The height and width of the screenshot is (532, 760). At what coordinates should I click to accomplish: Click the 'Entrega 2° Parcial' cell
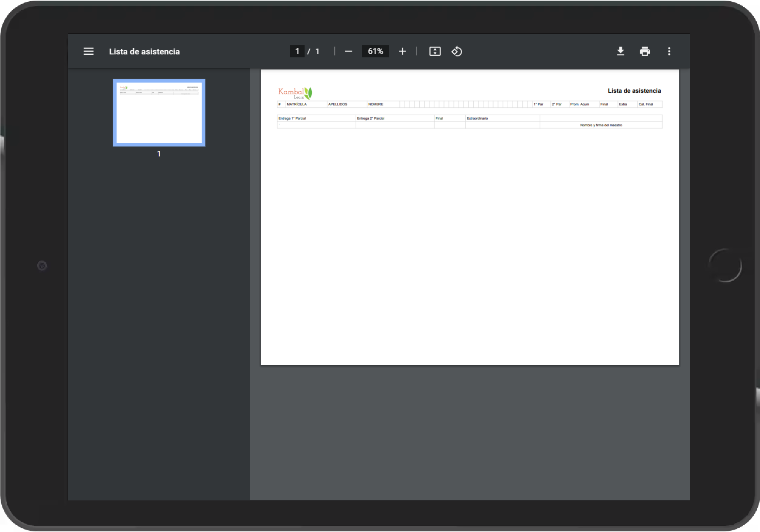tap(395, 118)
